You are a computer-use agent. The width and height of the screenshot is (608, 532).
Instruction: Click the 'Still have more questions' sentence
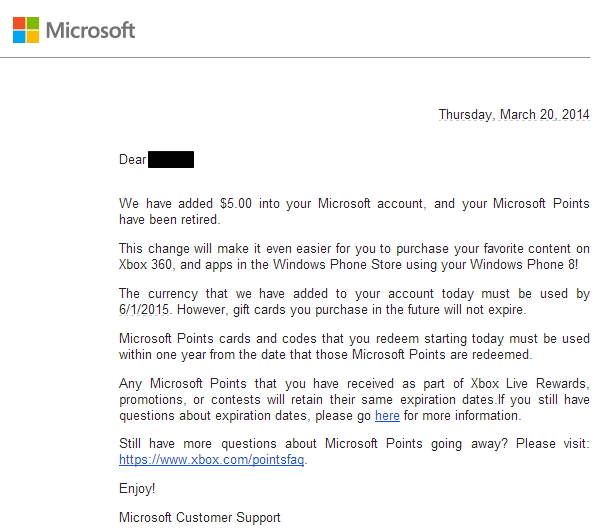(252, 445)
